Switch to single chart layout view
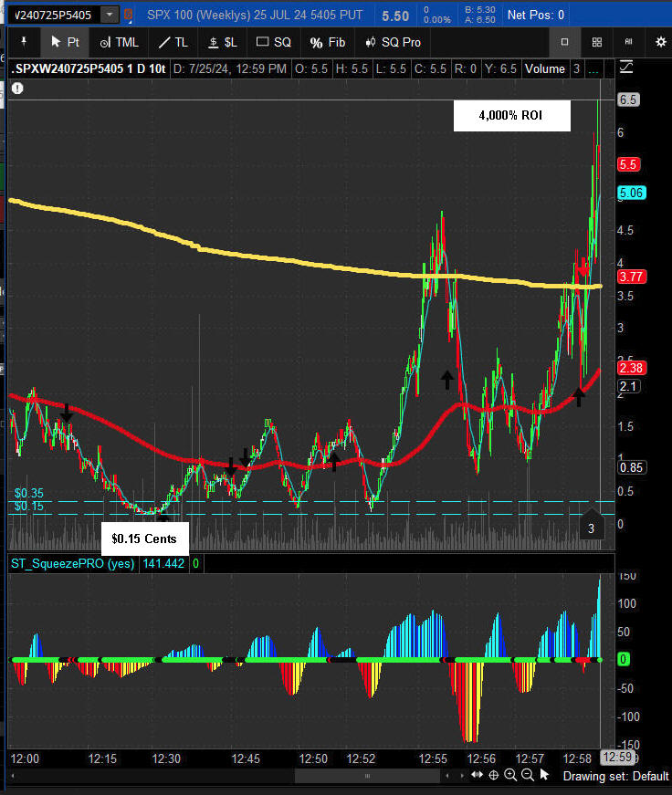672x795 pixels. (564, 42)
